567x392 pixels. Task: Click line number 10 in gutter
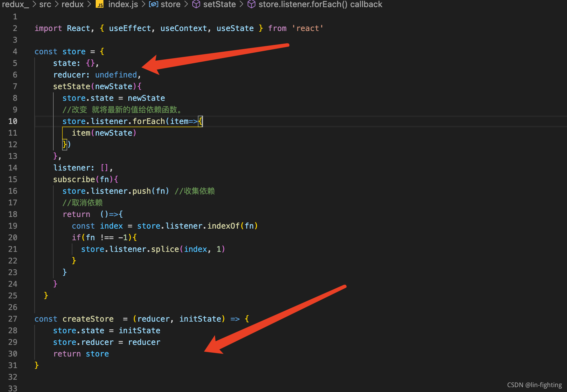[x=13, y=121]
